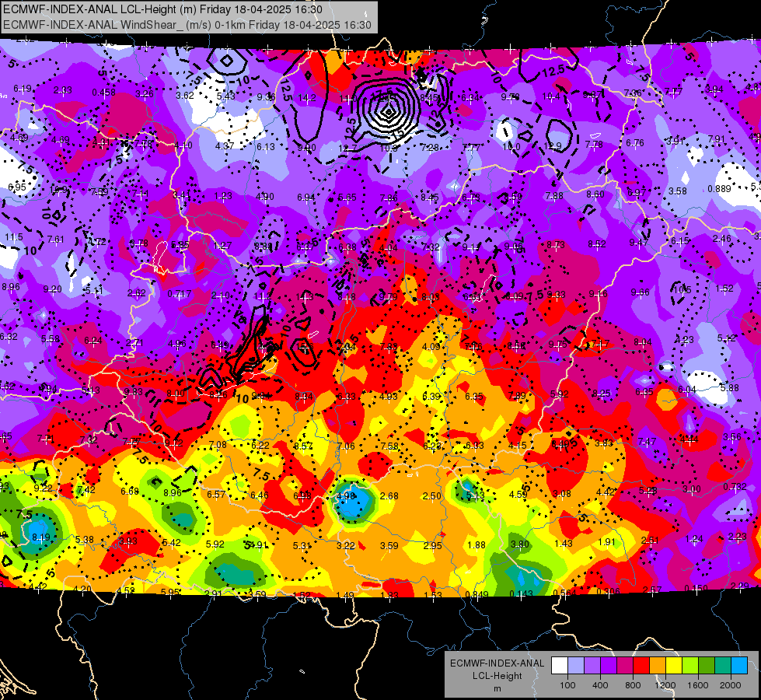
Task: Click the white legend swatch below 100 m
Action: pos(560,666)
